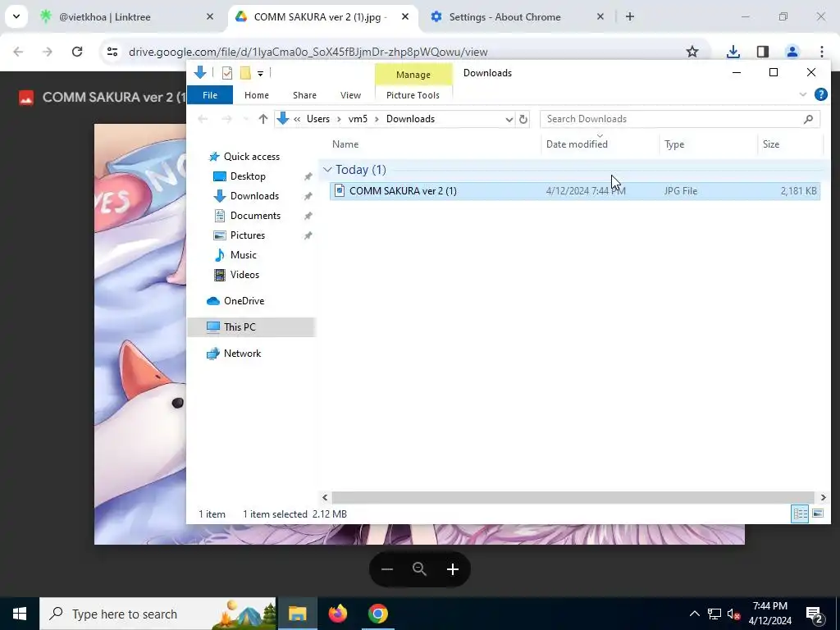Switch to Details view layout icon
This screenshot has height=630, width=840.
coord(800,514)
